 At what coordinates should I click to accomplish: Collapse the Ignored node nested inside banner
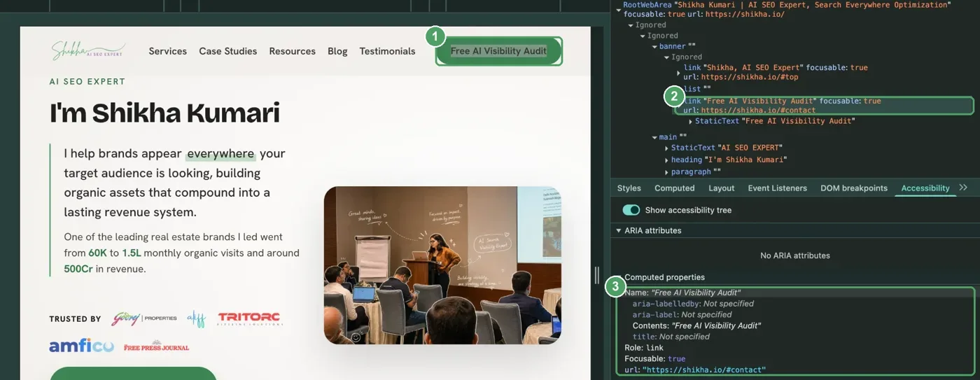click(666, 57)
